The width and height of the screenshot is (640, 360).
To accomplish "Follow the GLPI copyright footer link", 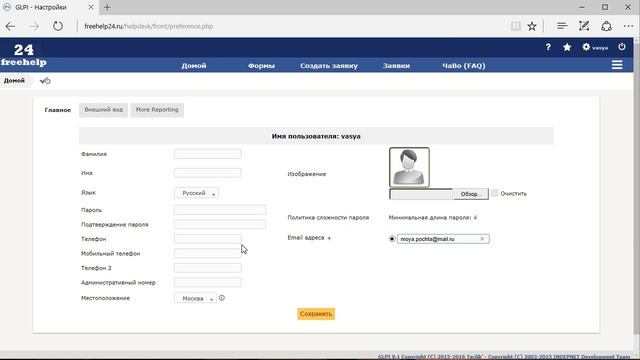I will [504, 357].
